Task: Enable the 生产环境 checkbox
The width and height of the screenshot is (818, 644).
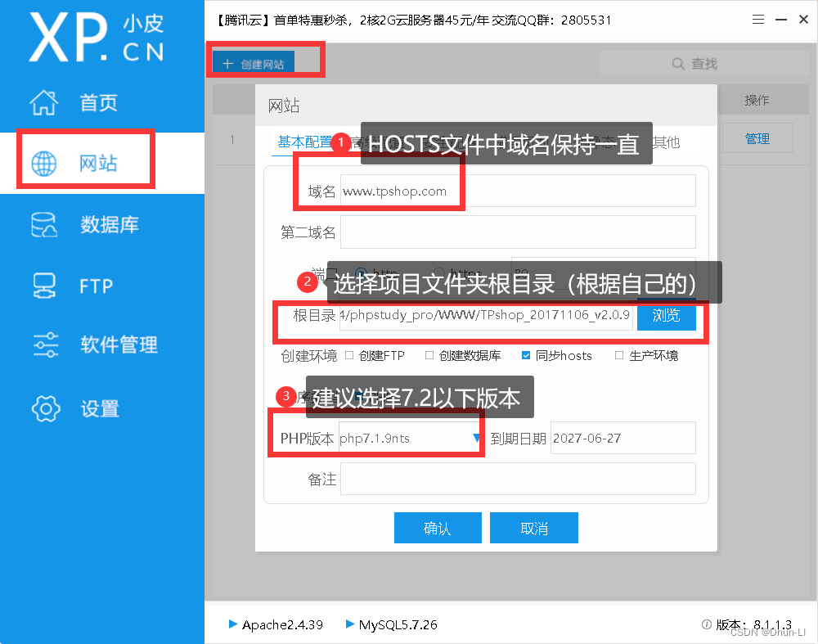Action: coord(619,355)
